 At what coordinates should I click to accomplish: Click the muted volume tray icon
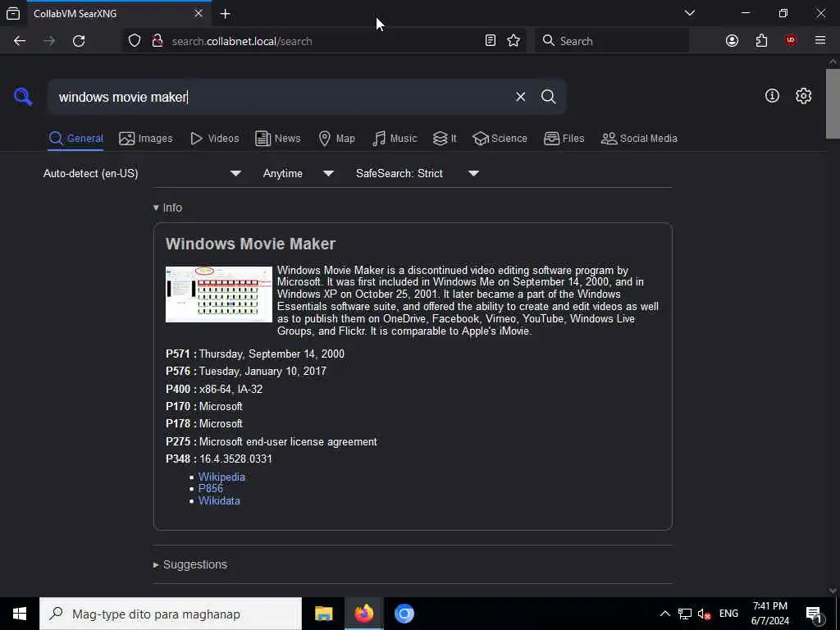tap(704, 614)
